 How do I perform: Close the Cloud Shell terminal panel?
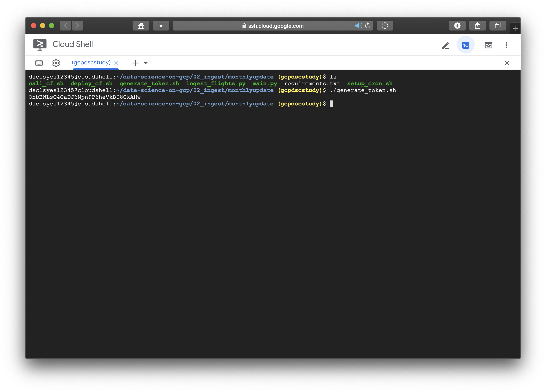coord(507,63)
